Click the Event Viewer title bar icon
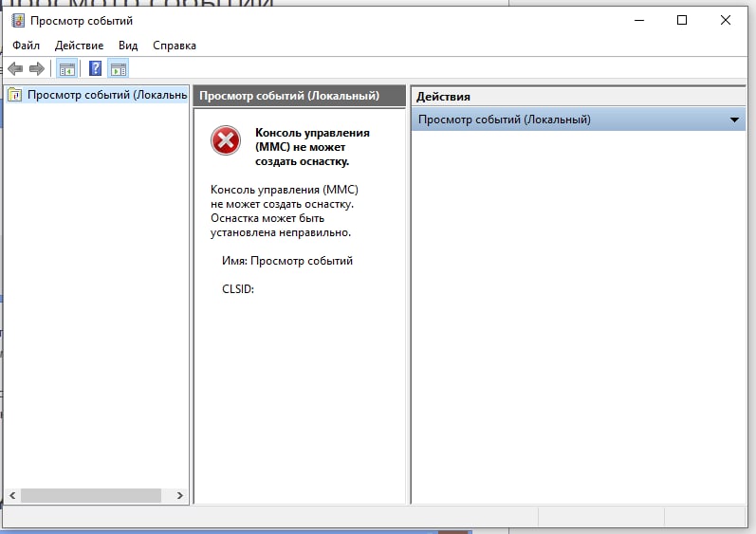756x534 pixels. (x=18, y=21)
